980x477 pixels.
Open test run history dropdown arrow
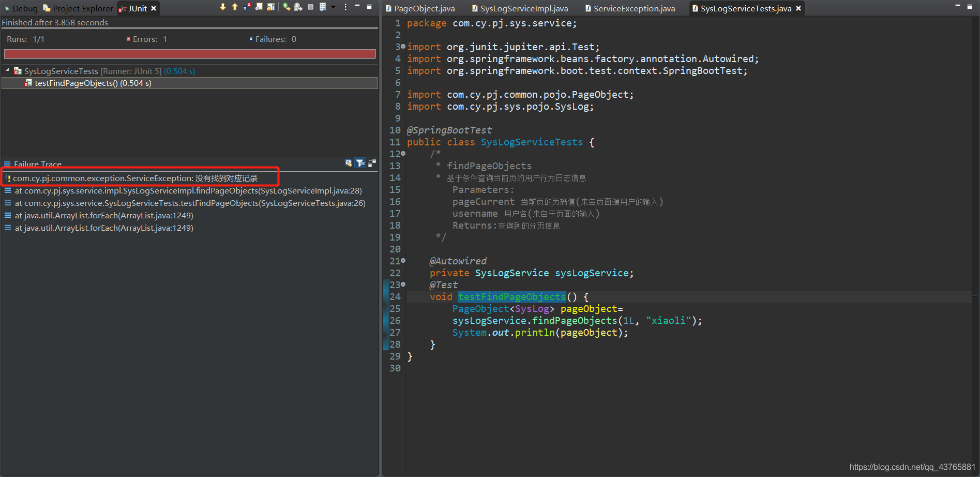pos(333,7)
